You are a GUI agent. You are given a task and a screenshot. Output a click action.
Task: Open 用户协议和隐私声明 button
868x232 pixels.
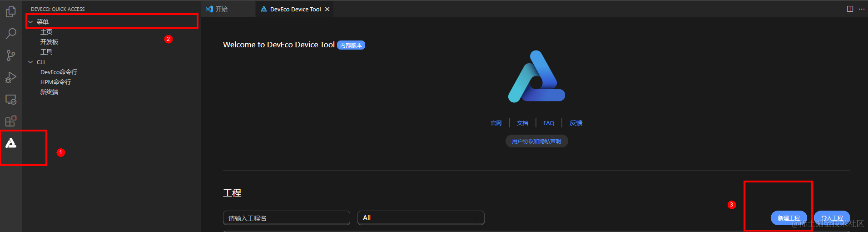[536, 141]
